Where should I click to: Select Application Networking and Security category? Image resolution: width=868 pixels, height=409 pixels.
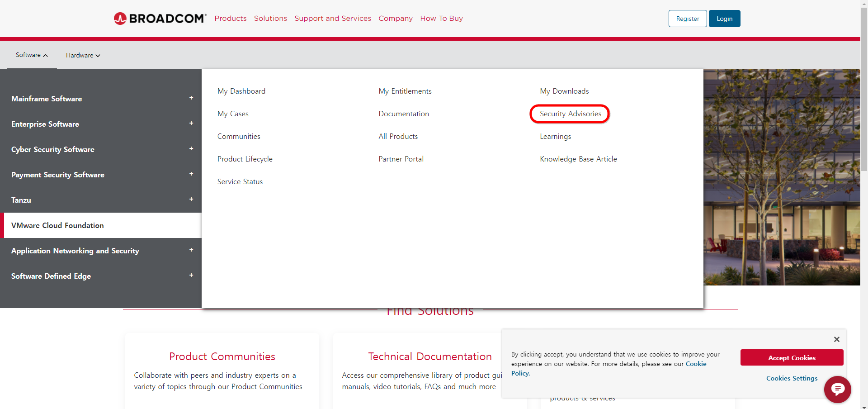75,251
